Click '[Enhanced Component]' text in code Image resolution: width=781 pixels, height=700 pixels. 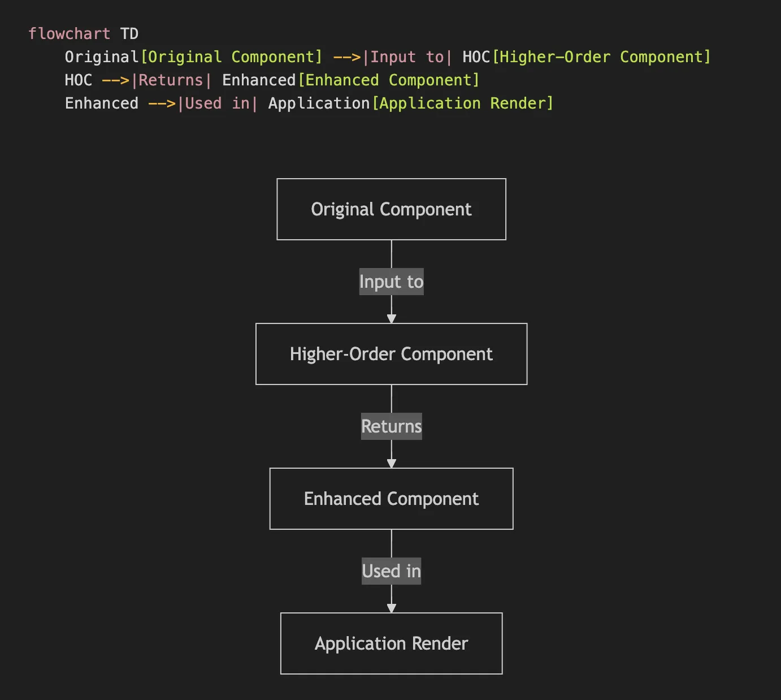click(388, 80)
